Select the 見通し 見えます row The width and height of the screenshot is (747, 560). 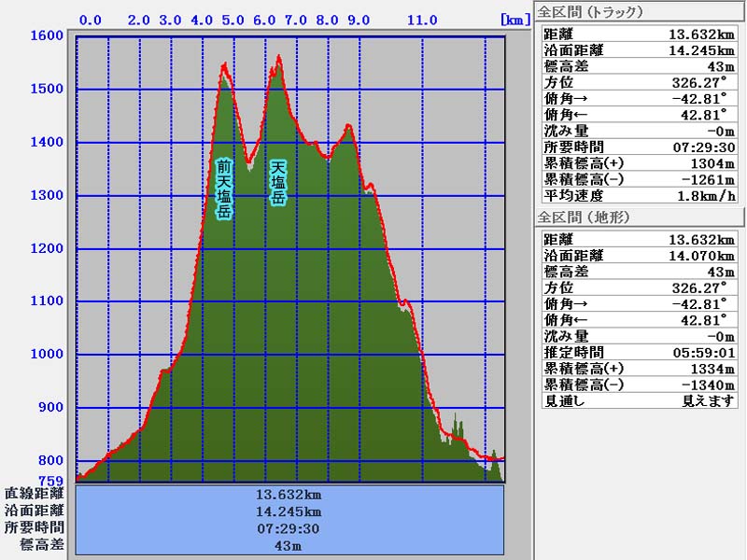pos(640,400)
